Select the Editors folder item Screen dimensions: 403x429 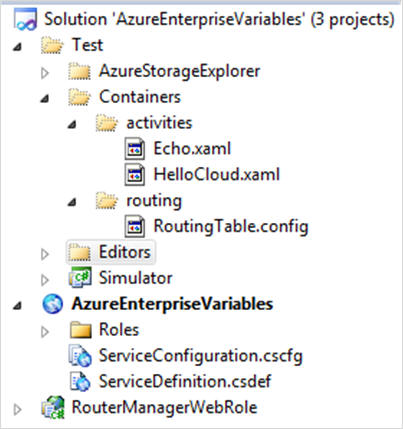[111, 252]
